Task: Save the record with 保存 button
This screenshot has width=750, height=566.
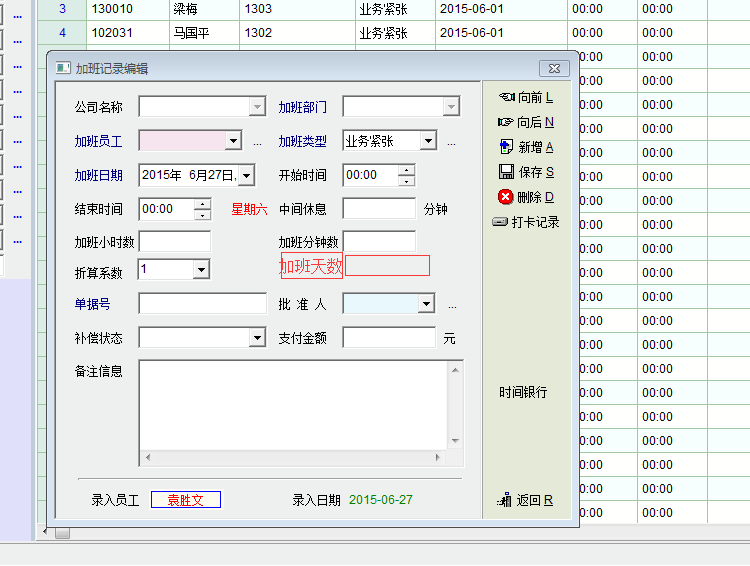Action: [525, 172]
